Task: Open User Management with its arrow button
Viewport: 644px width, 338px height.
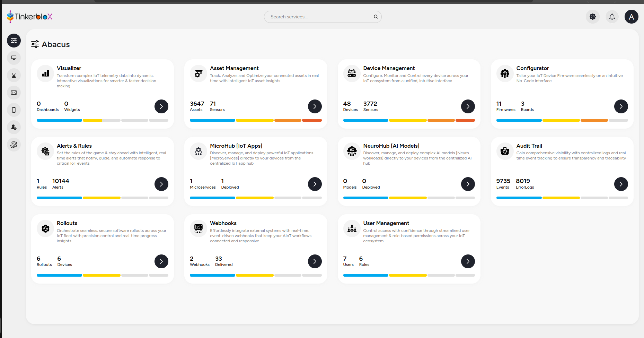Action: click(x=468, y=261)
